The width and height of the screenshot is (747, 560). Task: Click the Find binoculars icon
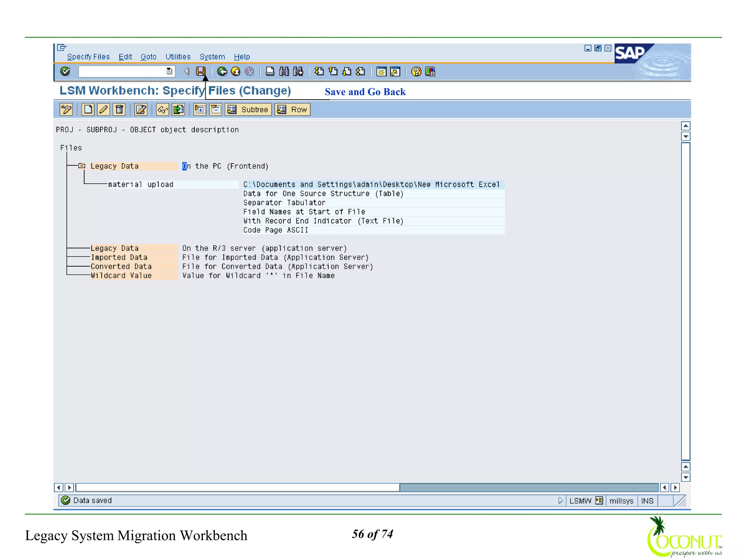(284, 71)
